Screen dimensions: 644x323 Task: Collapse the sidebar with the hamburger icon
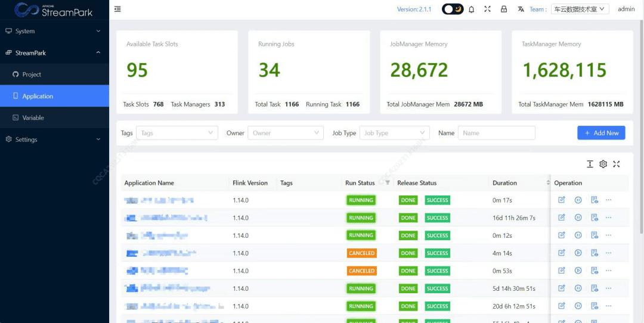point(117,9)
